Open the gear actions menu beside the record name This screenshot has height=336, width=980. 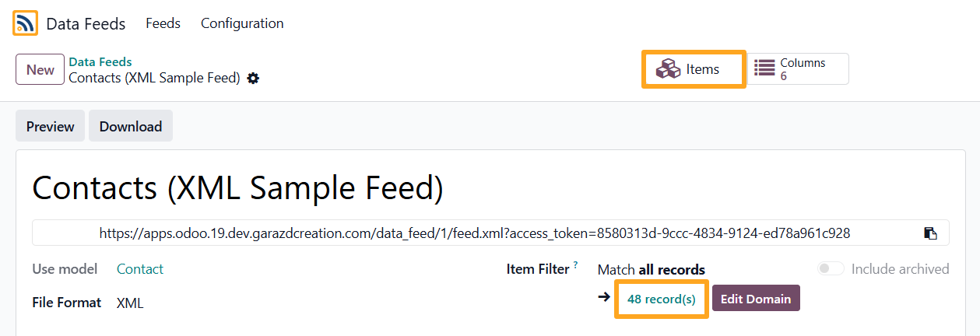point(253,79)
